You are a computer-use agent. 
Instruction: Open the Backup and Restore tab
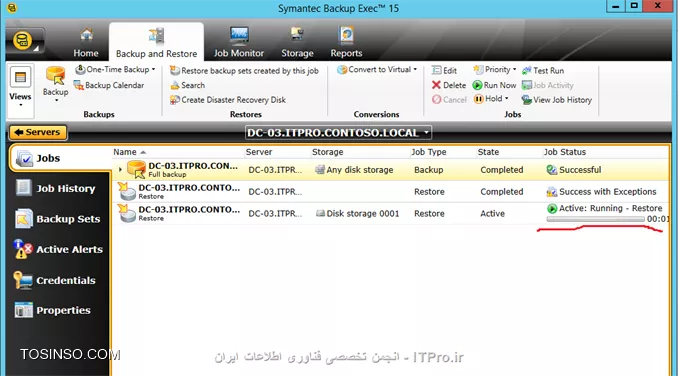pyautogui.click(x=157, y=43)
